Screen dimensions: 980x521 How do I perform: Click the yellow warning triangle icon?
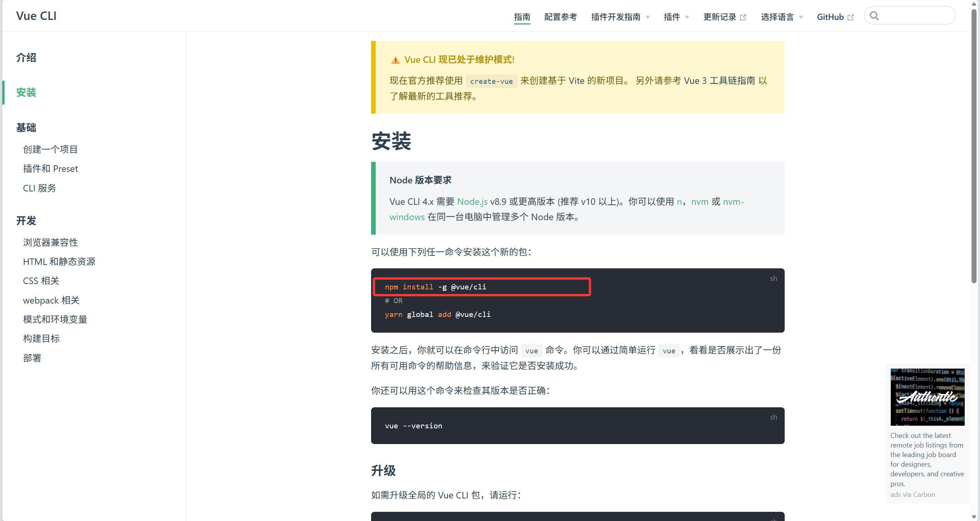(395, 60)
